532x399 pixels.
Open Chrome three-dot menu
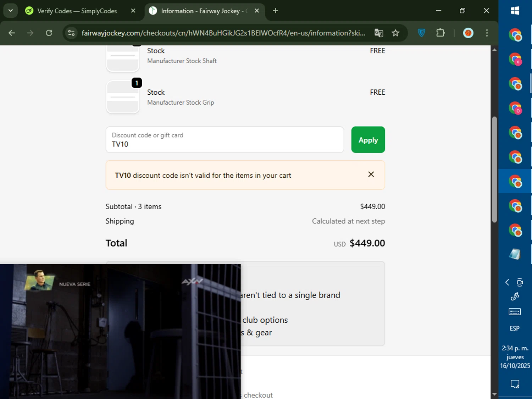[487, 33]
